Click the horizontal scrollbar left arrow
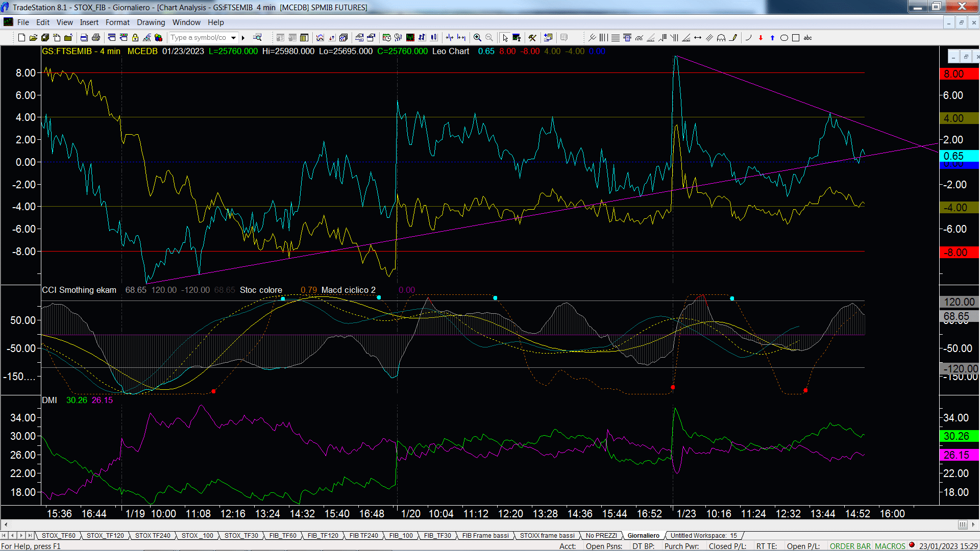 [6, 524]
